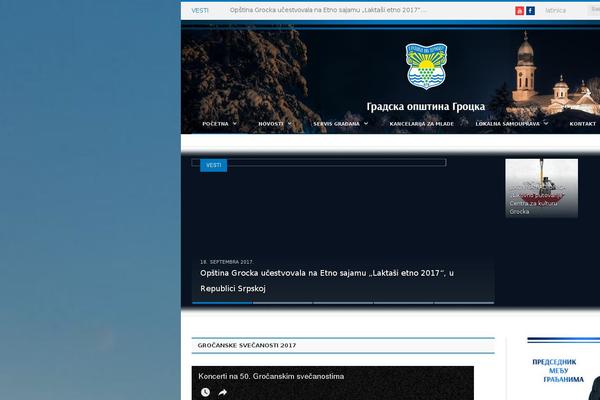
Task: Open the SERVIS GRAĐANA menu item
Action: point(336,124)
